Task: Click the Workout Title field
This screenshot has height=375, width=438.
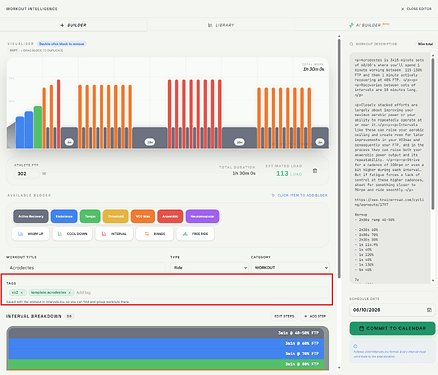Action: [x=86, y=268]
